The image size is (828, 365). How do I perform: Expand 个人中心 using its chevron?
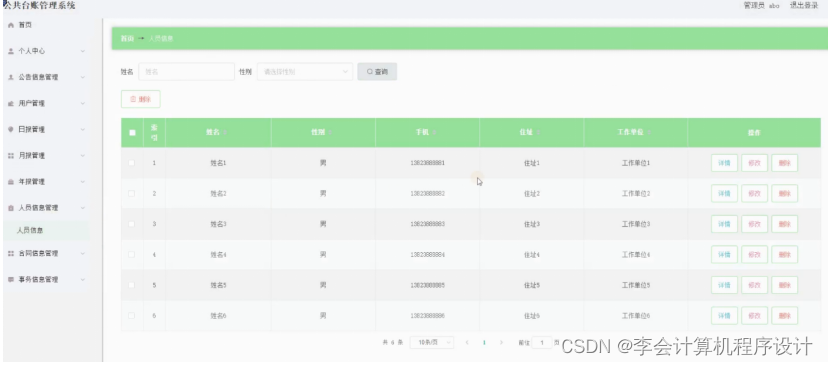(x=83, y=51)
